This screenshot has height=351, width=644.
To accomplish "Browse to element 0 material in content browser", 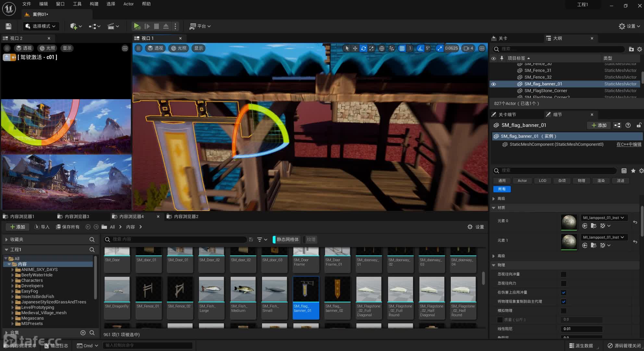I will (x=593, y=226).
